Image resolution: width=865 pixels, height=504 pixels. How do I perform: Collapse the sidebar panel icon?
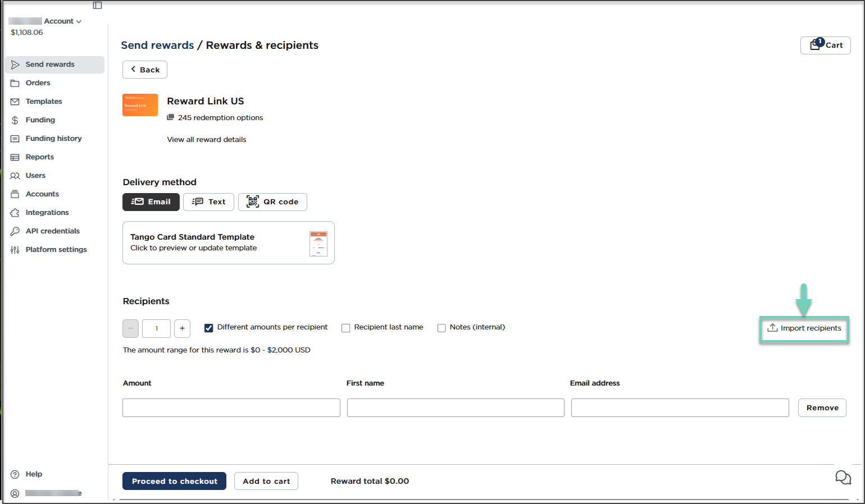(x=97, y=6)
